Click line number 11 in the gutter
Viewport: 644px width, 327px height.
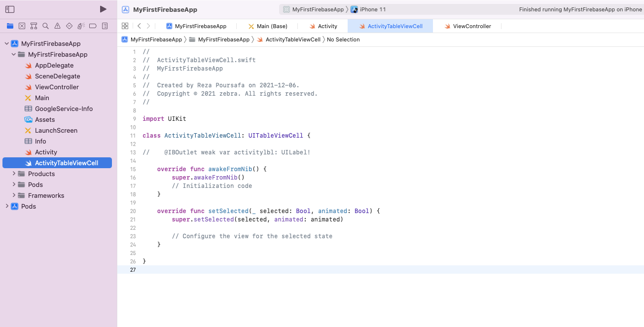pos(133,136)
